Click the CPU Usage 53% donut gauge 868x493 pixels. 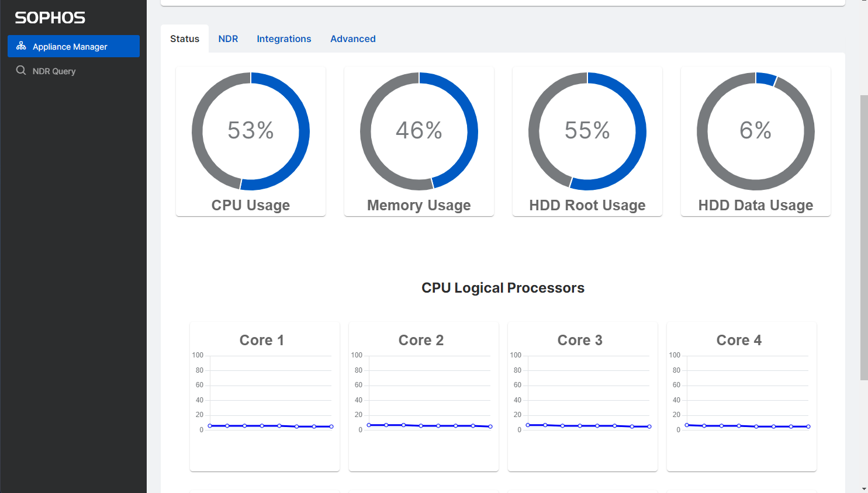click(251, 131)
